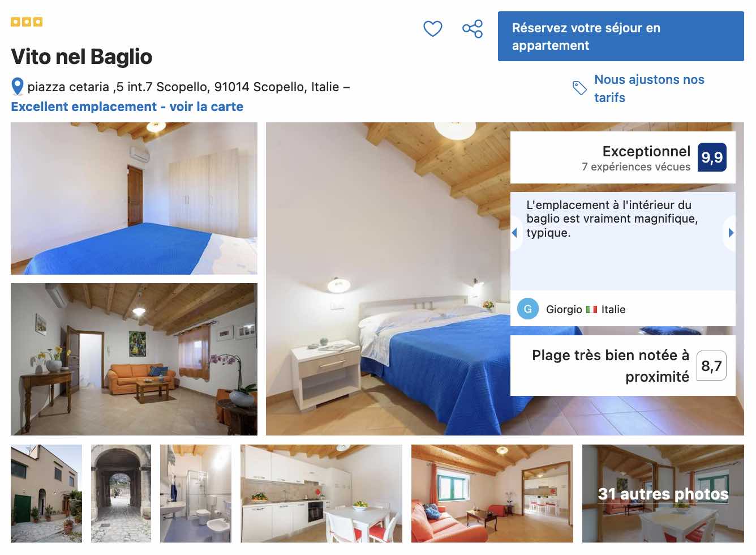Click the three-star rating squares

pyautogui.click(x=27, y=22)
